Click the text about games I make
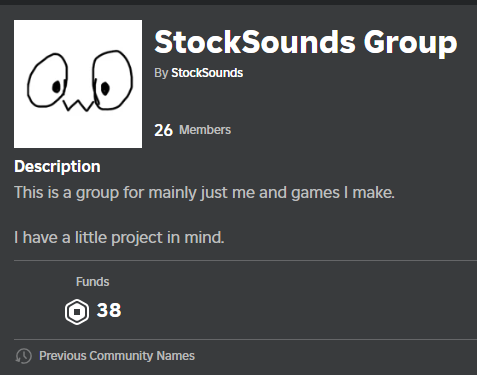 pos(204,193)
